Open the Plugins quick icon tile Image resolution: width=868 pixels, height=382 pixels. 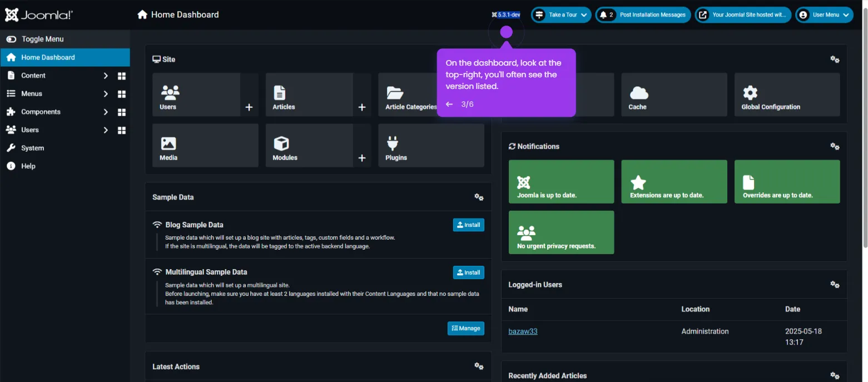(x=431, y=146)
